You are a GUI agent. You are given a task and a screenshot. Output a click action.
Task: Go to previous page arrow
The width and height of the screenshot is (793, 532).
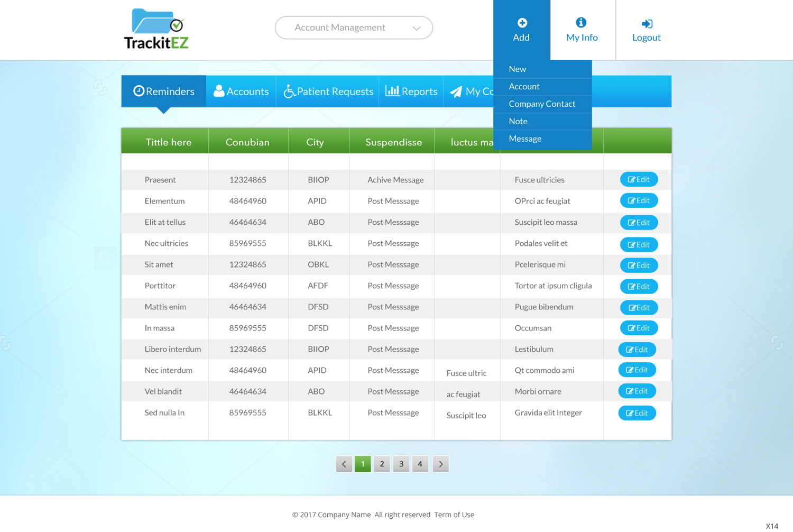click(344, 464)
